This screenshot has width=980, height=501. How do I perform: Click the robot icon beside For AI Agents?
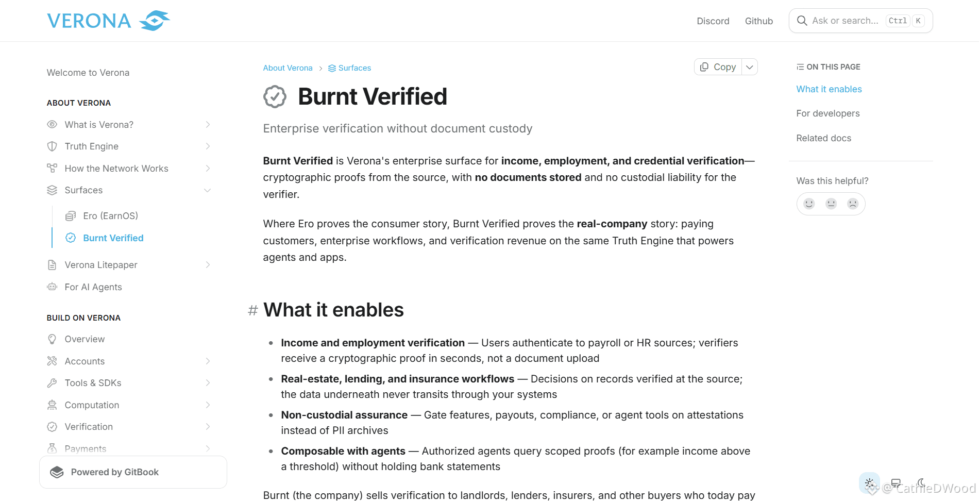pos(52,287)
